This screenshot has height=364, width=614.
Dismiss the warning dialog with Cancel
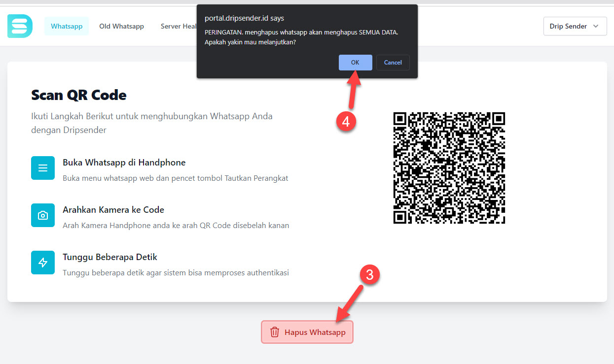tap(393, 63)
